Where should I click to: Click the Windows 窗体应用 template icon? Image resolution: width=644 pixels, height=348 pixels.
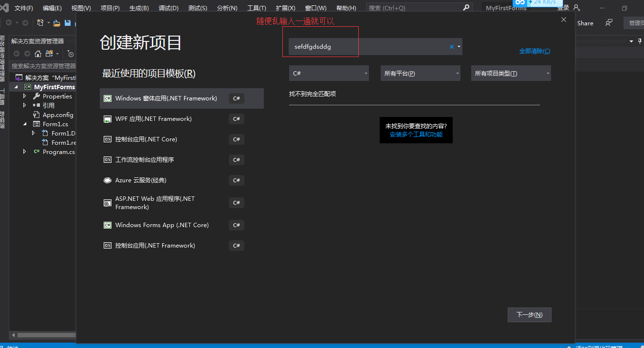coord(108,98)
